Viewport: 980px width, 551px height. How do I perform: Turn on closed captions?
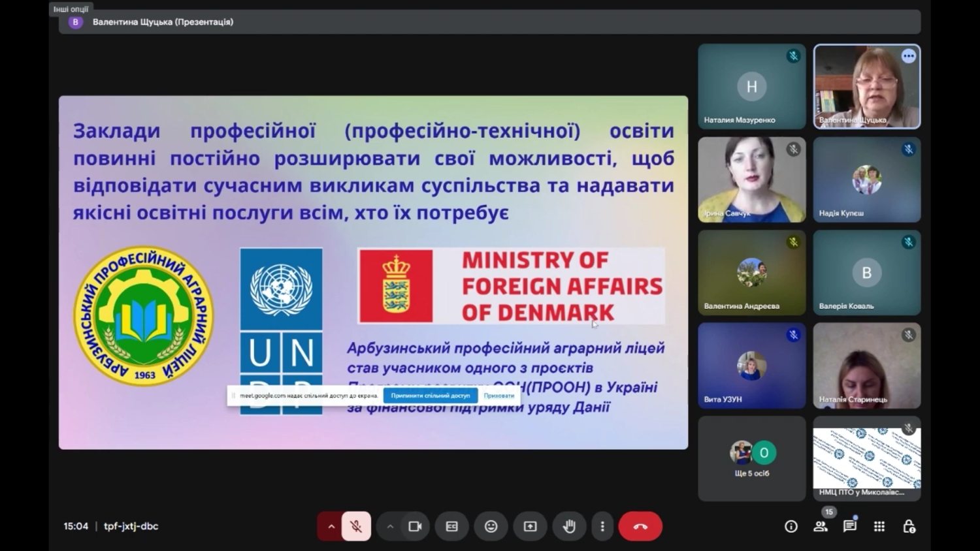coord(452,526)
